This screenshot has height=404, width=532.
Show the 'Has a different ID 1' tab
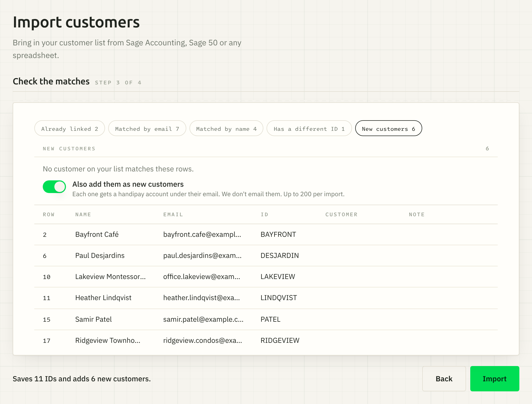[309, 128]
